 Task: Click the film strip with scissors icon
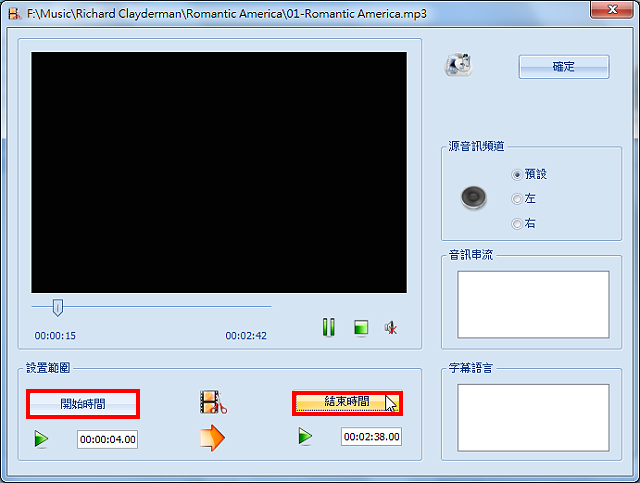[213, 402]
